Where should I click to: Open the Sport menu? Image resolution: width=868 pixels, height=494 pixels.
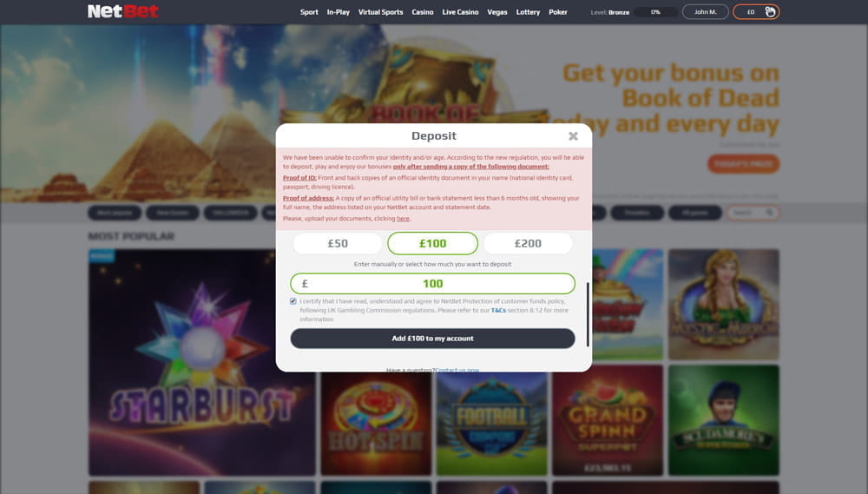(309, 11)
